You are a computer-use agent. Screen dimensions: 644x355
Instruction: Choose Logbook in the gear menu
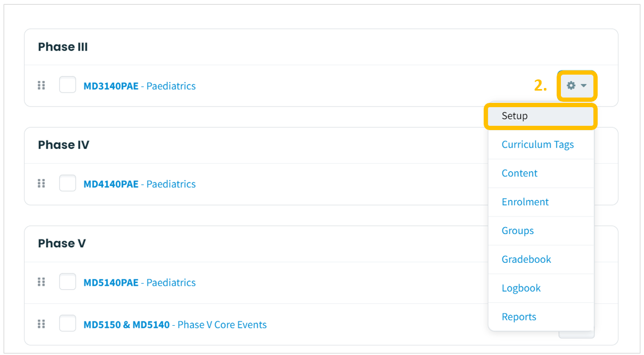[x=541, y=288]
